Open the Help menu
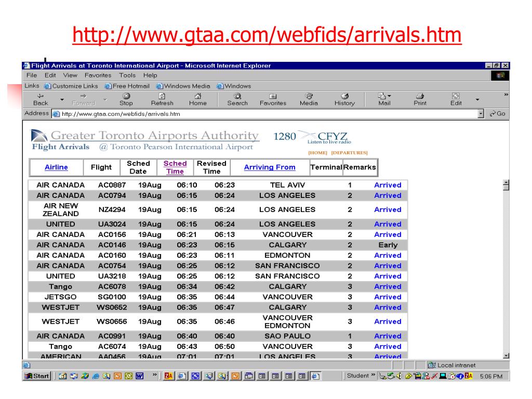The image size is (532, 399). [x=150, y=75]
